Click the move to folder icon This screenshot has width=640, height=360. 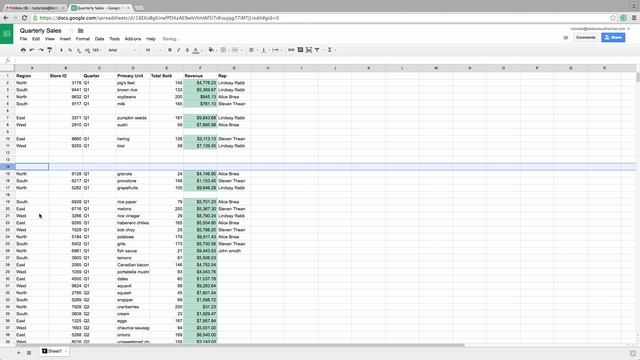[80, 31]
